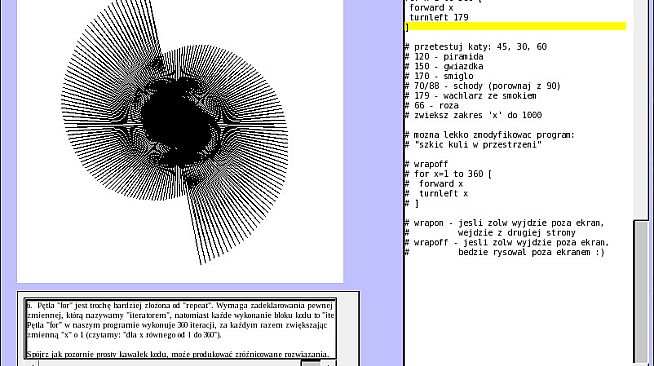The height and width of the screenshot is (366, 654).
Task: Click comment '179 - wachlarz ze smokiem'
Action: [x=470, y=95]
